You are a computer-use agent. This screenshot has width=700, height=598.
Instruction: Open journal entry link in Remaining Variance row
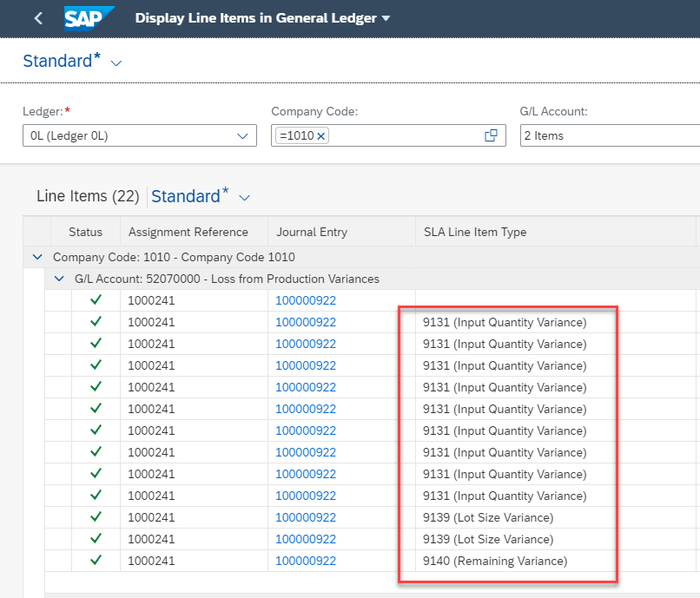click(x=306, y=561)
